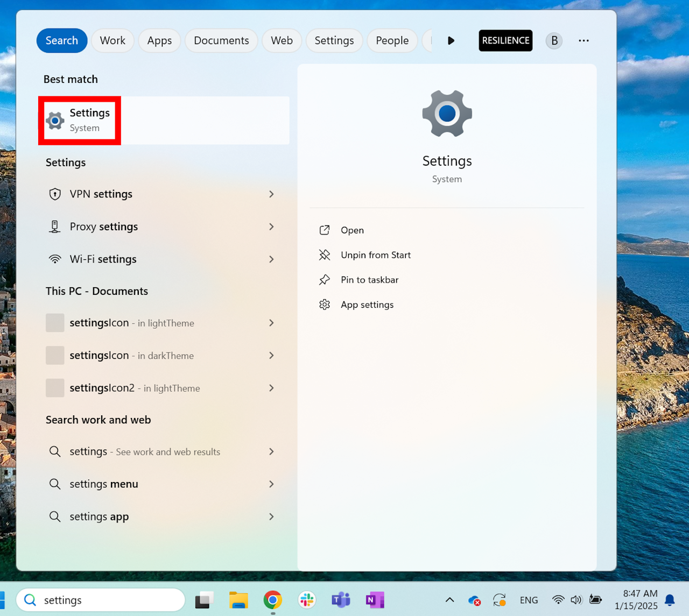Select the settingsIcon2 in lightTheme thumbnail

click(55, 388)
